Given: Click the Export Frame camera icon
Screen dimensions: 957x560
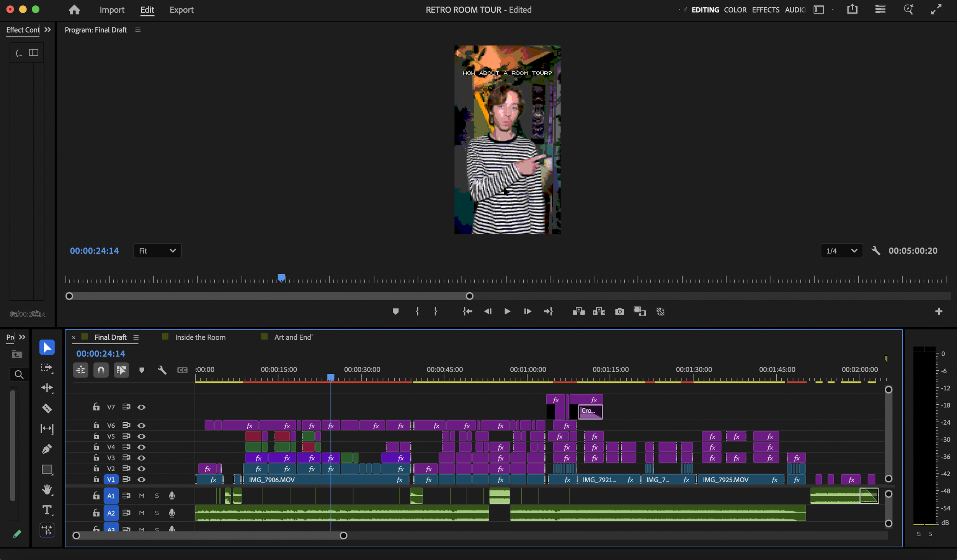Looking at the screenshot, I should click(619, 311).
